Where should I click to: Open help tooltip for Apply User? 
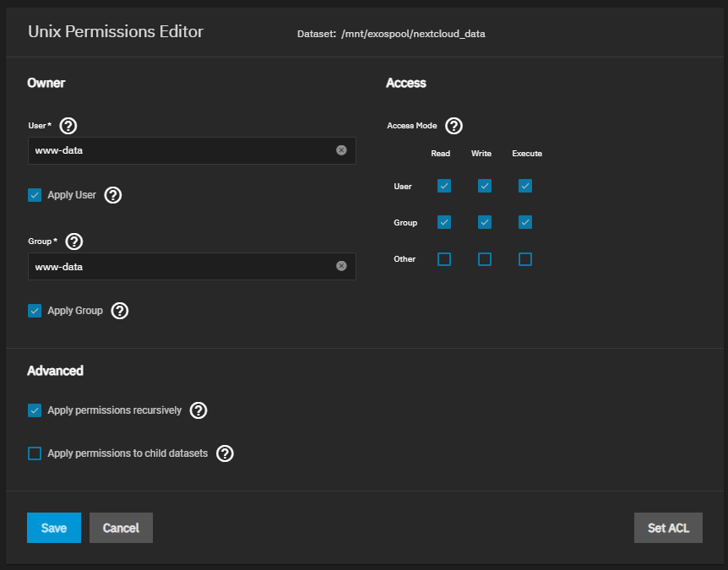[112, 195]
